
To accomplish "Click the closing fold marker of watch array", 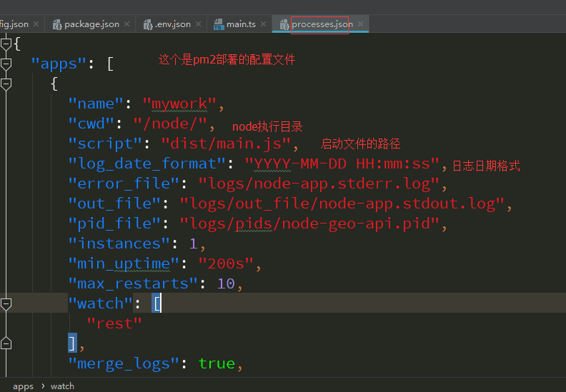I will 6,343.
